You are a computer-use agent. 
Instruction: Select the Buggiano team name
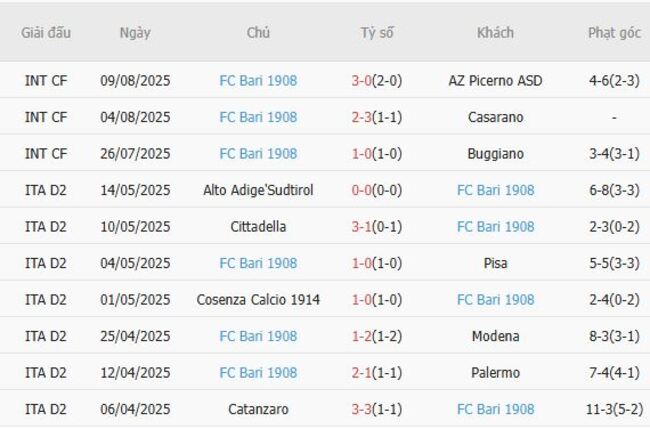point(495,154)
